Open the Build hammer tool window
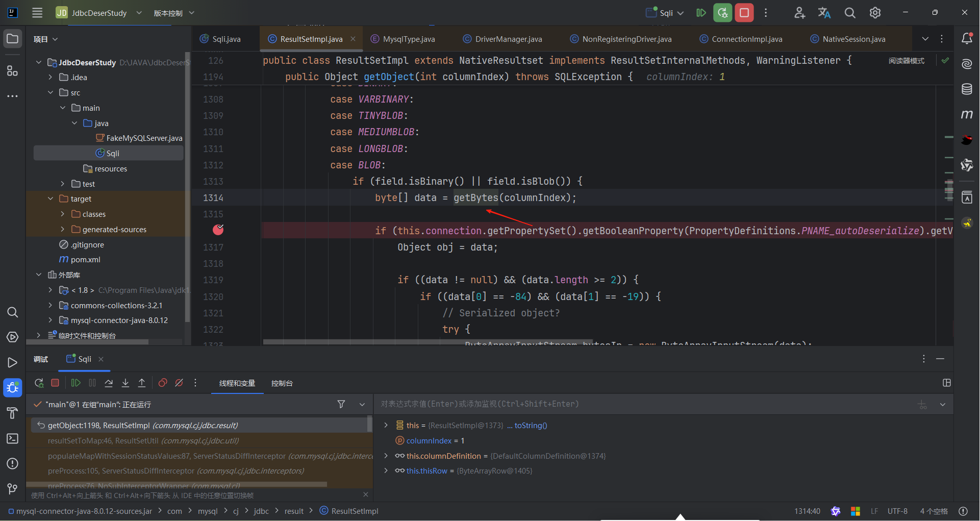 [x=13, y=413]
